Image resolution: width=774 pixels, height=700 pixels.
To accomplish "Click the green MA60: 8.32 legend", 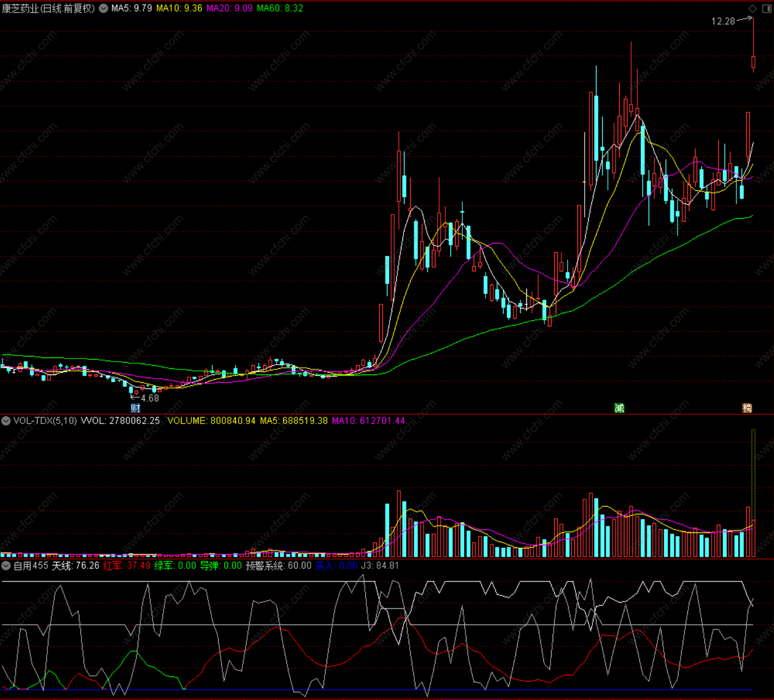I will (280, 8).
